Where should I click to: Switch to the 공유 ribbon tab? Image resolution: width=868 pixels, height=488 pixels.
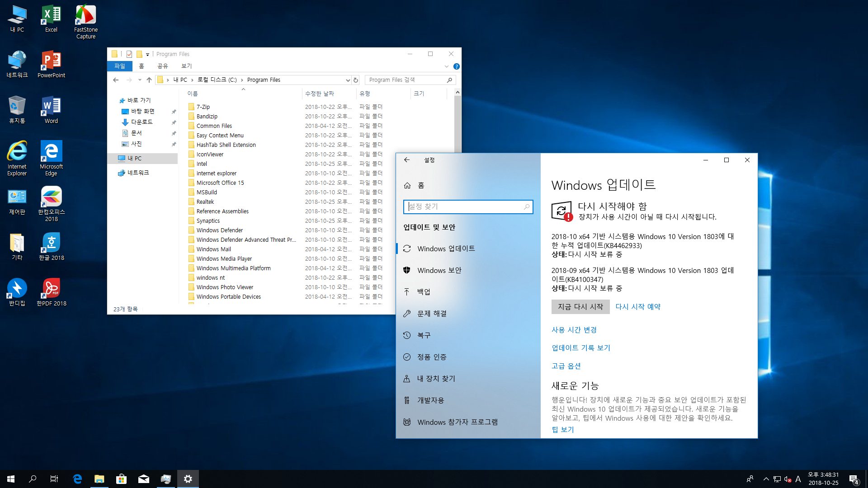pyautogui.click(x=163, y=66)
